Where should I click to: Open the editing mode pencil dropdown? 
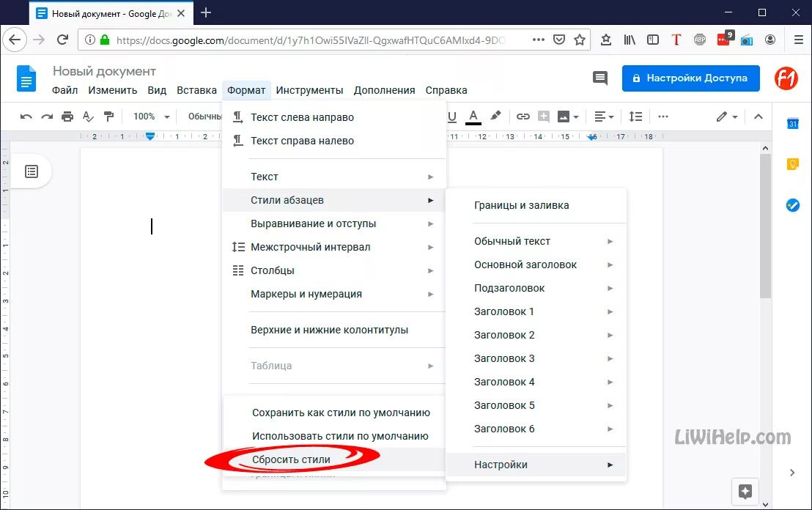point(726,117)
